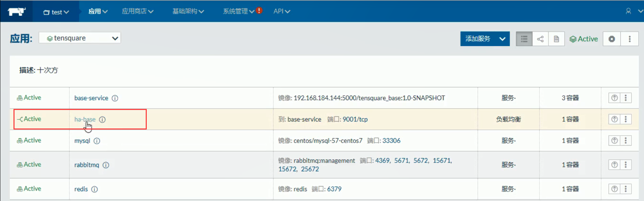Switch to graph view icon

pos(540,39)
